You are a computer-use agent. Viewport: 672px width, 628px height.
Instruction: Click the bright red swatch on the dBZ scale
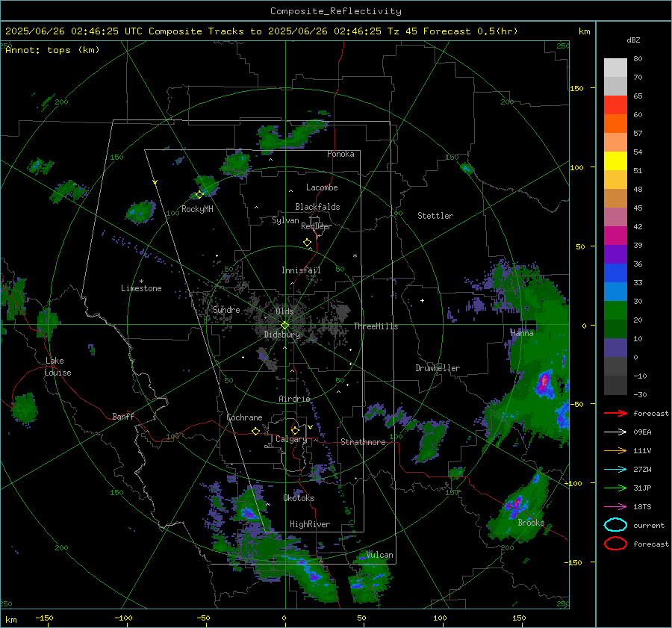pyautogui.click(x=615, y=105)
